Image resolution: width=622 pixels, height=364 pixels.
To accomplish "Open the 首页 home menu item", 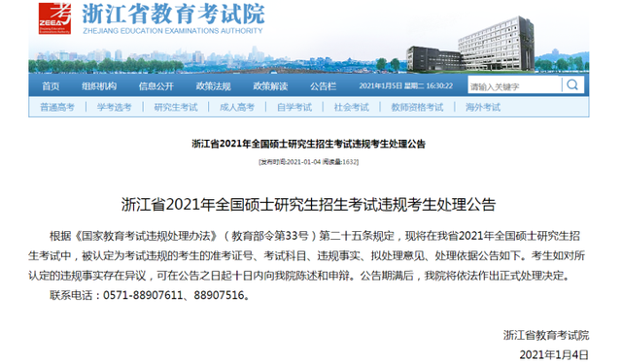I will pos(51,86).
